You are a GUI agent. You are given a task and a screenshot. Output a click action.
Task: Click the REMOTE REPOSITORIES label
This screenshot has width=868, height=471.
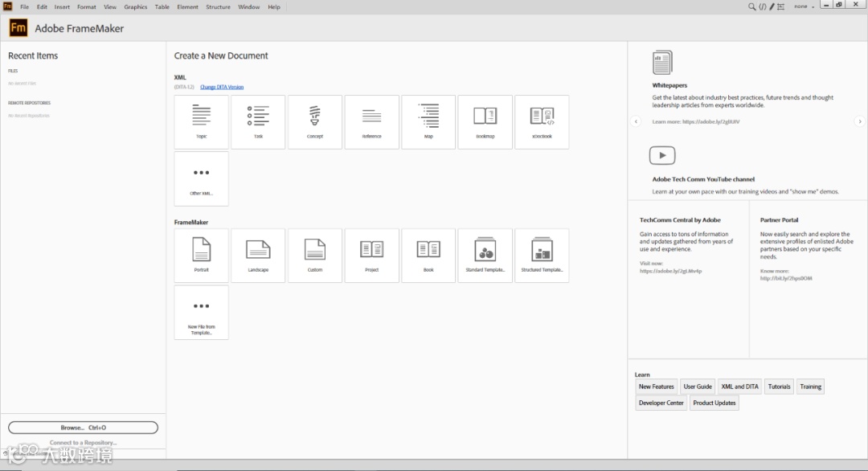pos(29,103)
